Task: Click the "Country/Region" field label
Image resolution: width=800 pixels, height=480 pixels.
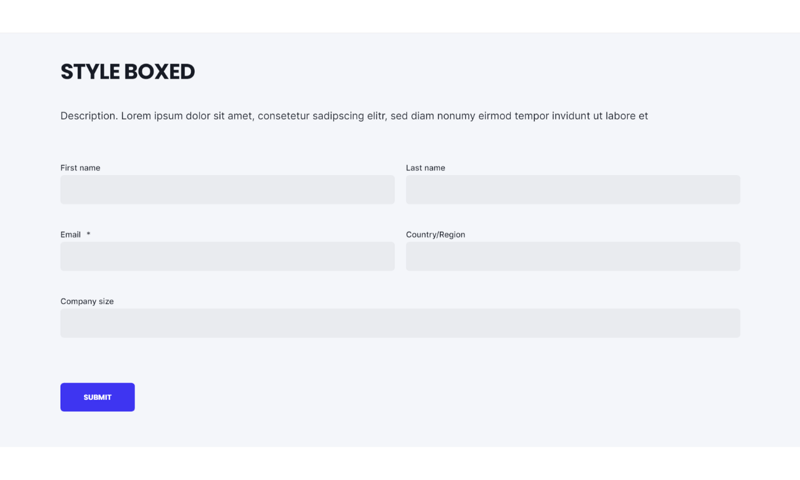Action: tap(435, 235)
